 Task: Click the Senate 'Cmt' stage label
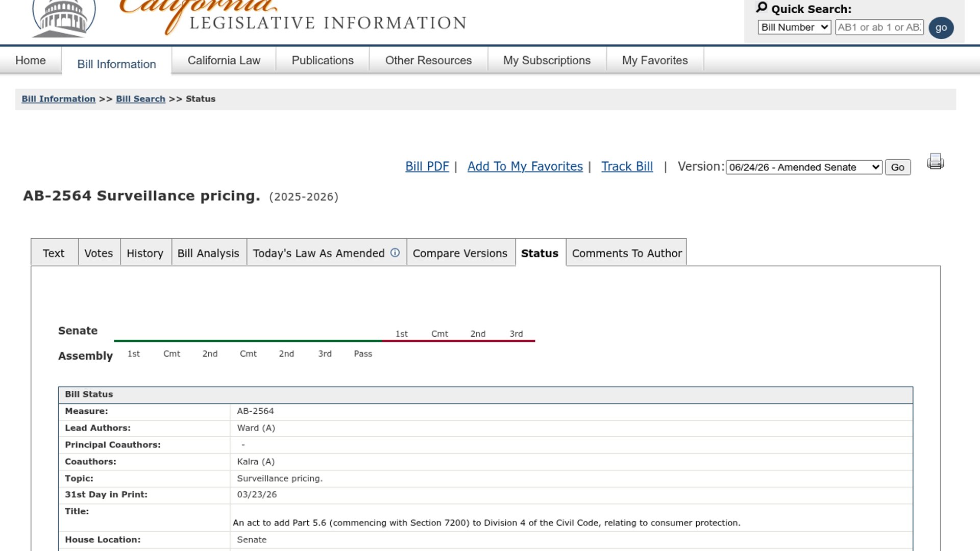click(439, 334)
